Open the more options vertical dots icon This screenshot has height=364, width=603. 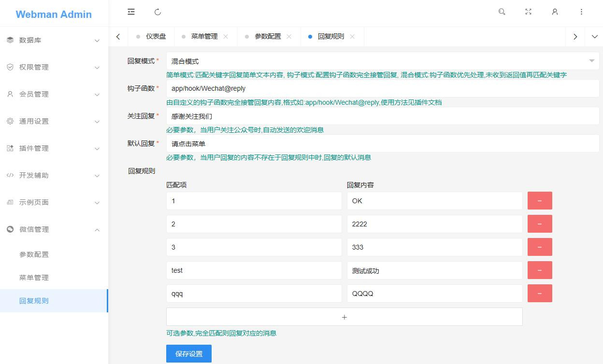click(581, 12)
